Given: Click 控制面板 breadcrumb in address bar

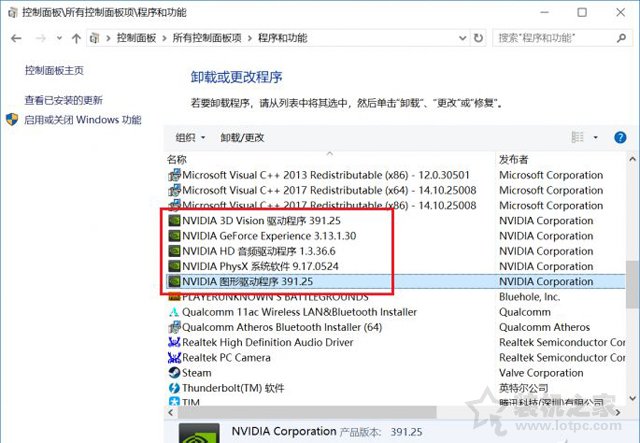Looking at the screenshot, I should (136, 38).
